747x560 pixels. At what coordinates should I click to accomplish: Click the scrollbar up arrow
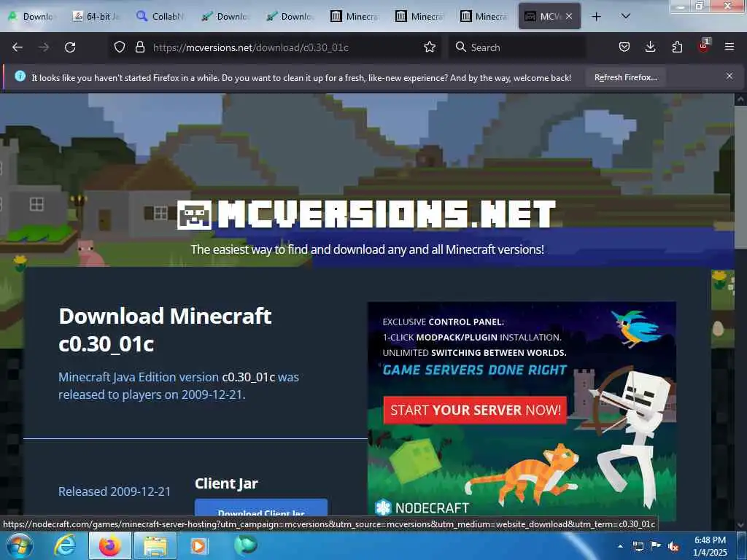click(740, 99)
